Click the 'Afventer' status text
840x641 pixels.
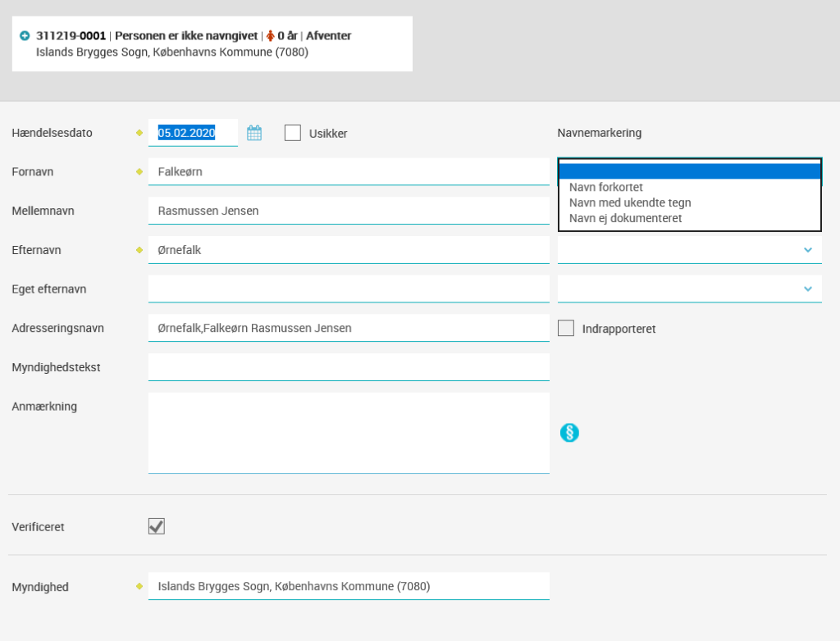click(328, 36)
